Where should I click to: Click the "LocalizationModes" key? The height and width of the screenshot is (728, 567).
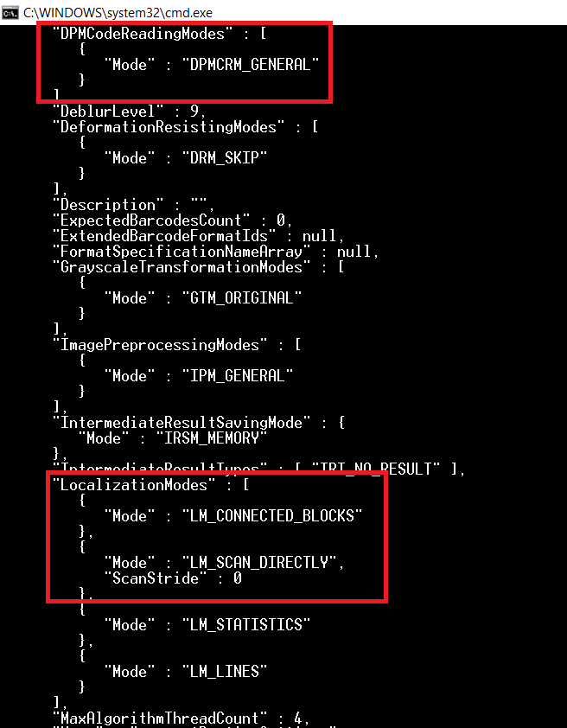pos(134,485)
